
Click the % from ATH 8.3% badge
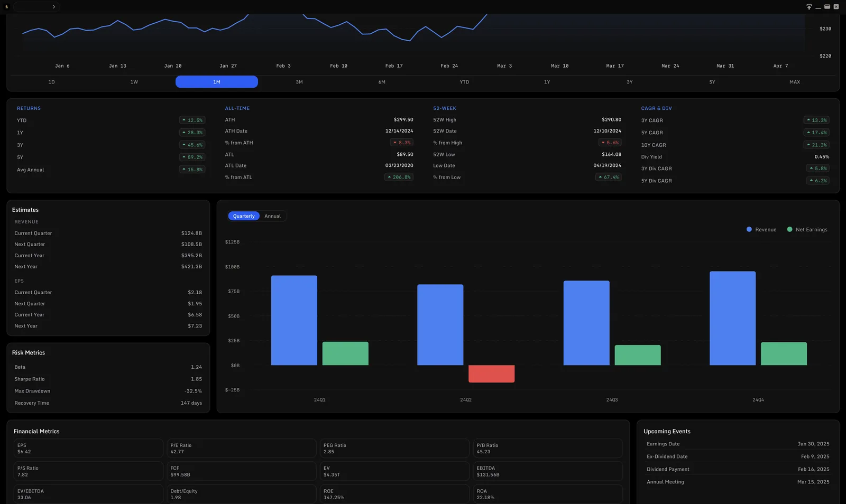(x=402, y=143)
